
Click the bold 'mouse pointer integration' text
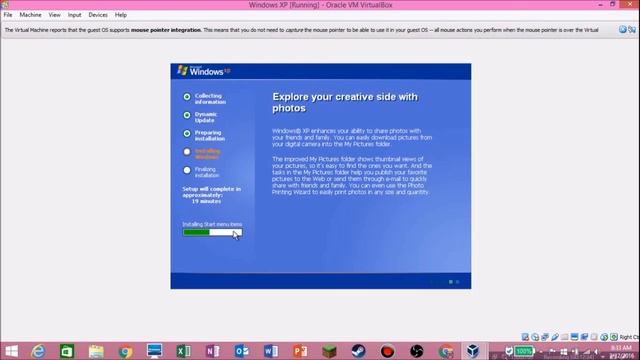(x=166, y=30)
